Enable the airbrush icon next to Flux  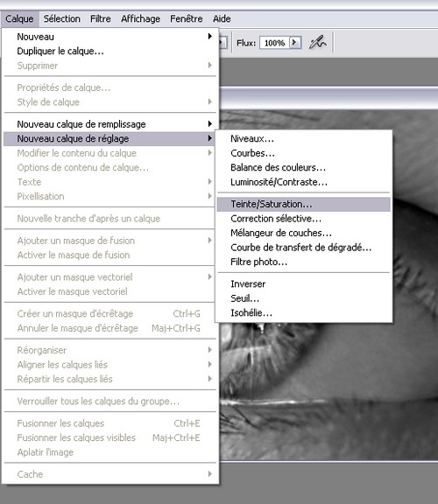[317, 43]
